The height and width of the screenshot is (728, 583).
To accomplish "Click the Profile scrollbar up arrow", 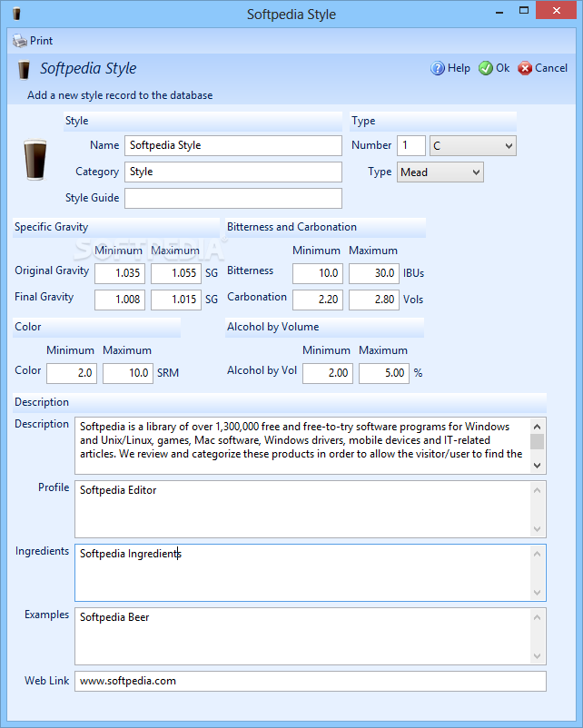I will (538, 490).
